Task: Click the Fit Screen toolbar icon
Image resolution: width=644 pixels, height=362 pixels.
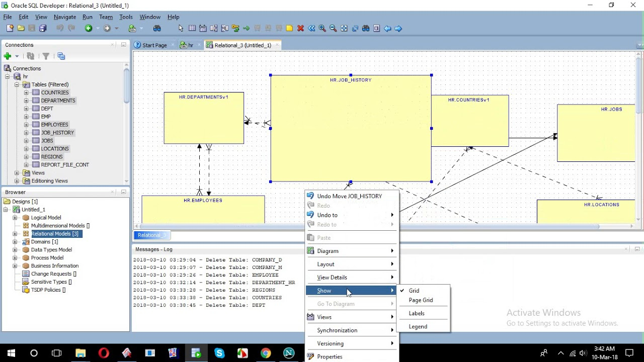Action: 344,28
